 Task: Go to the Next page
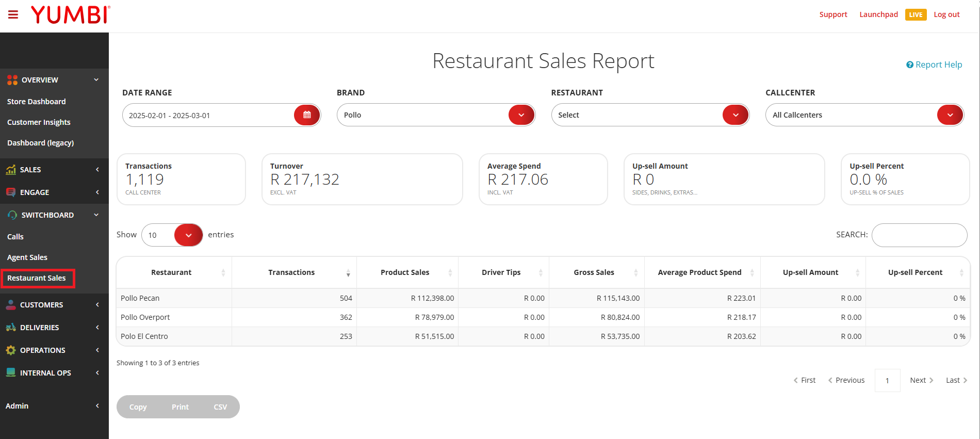coord(922,380)
